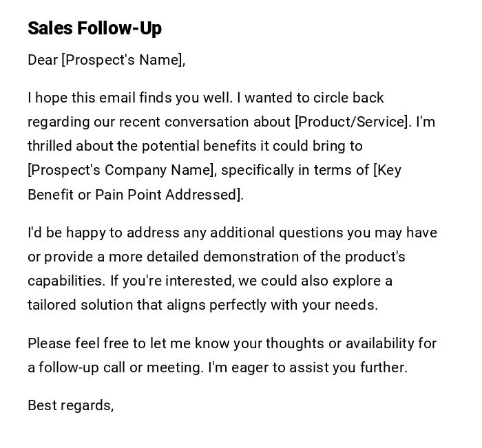This screenshot has height=448, width=482.
Task: Click the Sales Follow-Up heading
Action: (x=94, y=28)
